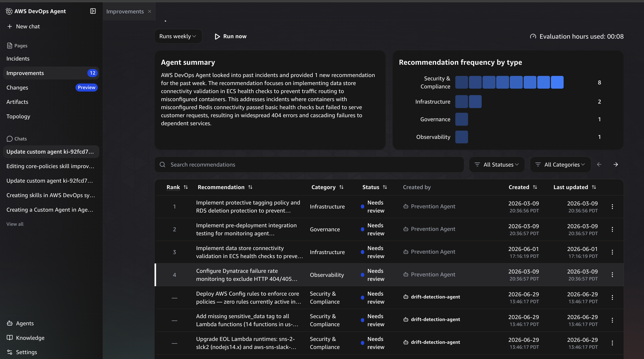644x359 pixels.
Task: Go to next page arrow
Action: point(616,165)
